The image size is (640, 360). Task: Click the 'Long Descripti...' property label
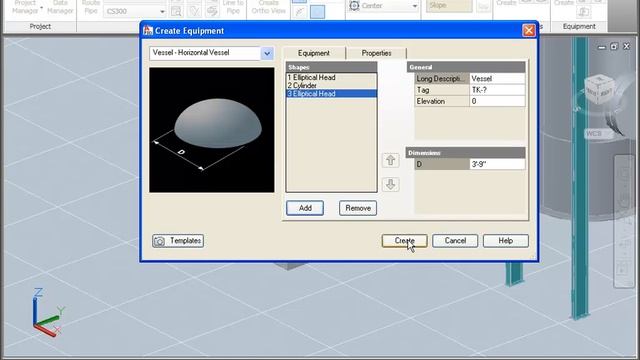pyautogui.click(x=442, y=79)
